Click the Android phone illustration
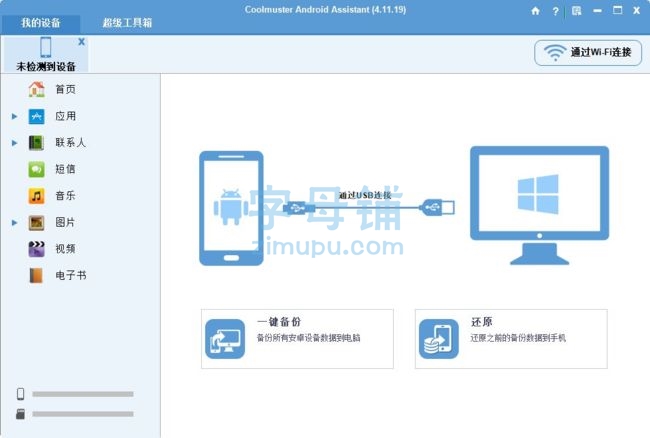Viewport: 650px width, 438px height. click(231, 208)
